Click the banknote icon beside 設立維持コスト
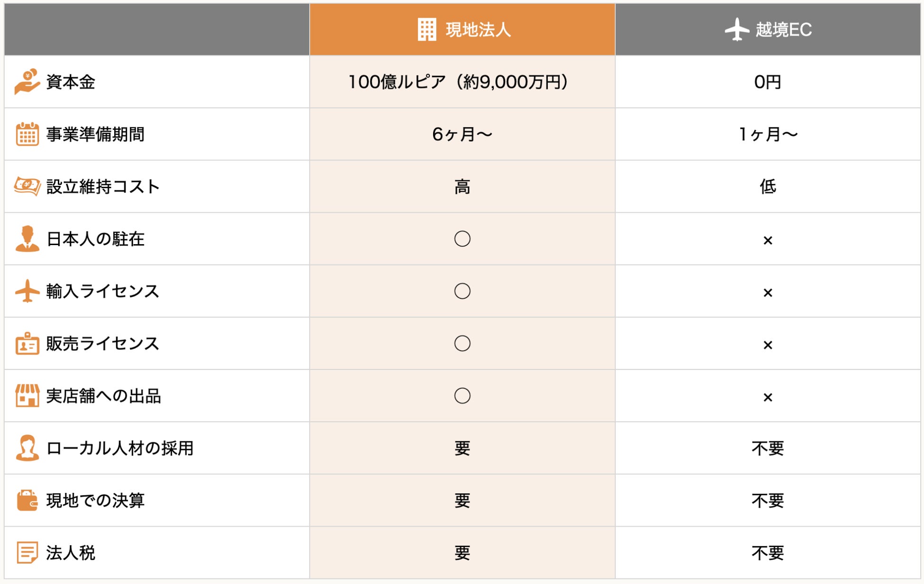Image resolution: width=924 pixels, height=584 pixels. [x=27, y=186]
